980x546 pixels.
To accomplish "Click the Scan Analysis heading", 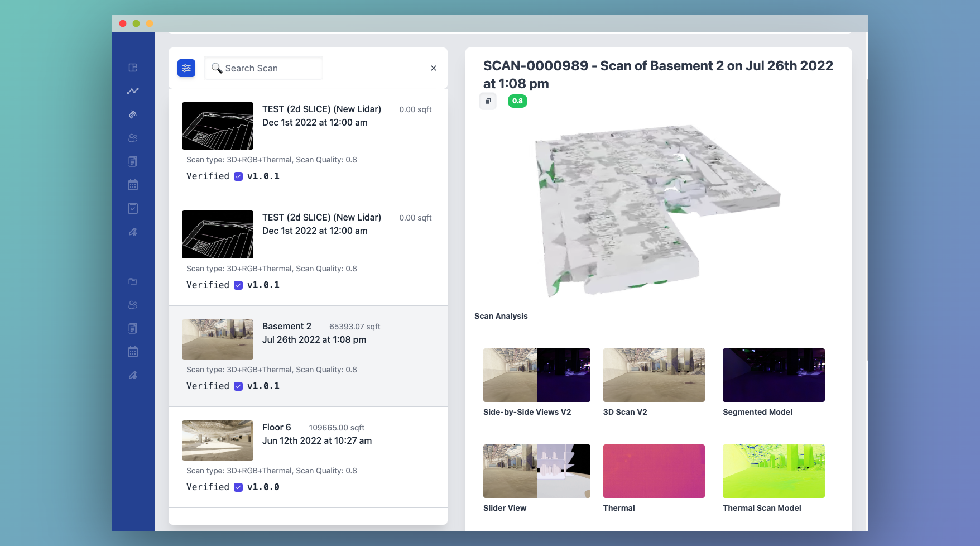I will 501,316.
